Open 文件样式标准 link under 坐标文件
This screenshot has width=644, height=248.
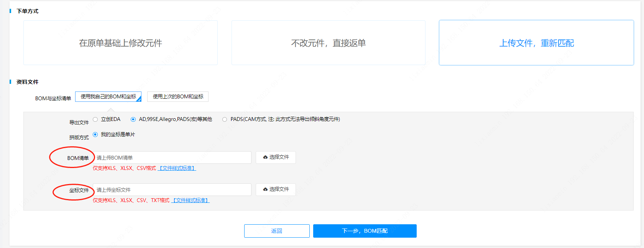click(191, 201)
